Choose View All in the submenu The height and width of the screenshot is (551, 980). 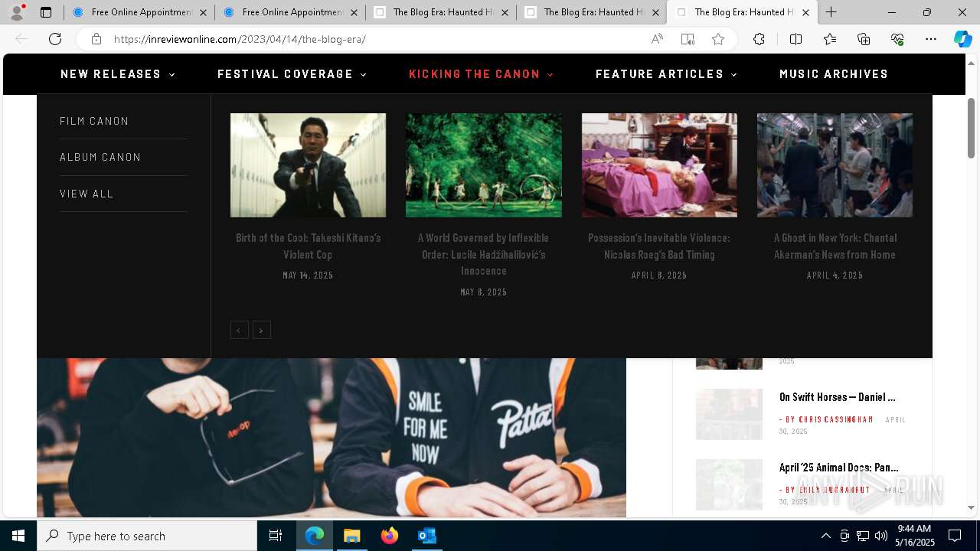[x=87, y=194]
